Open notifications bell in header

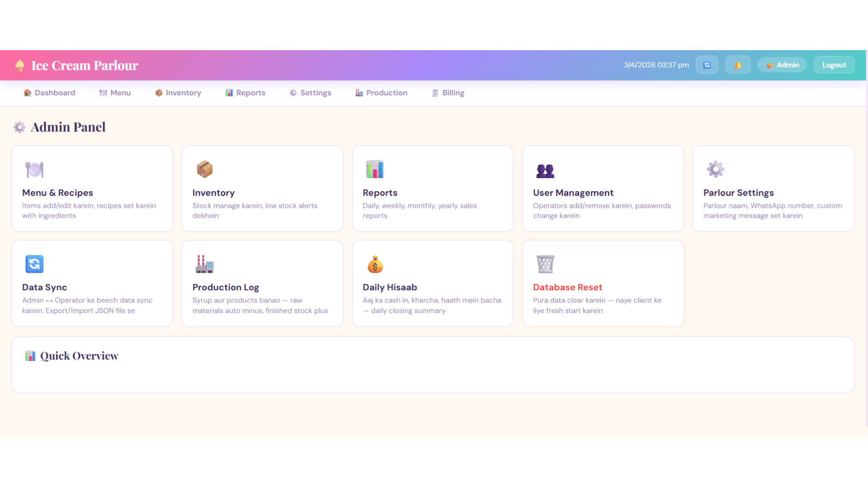(x=737, y=65)
